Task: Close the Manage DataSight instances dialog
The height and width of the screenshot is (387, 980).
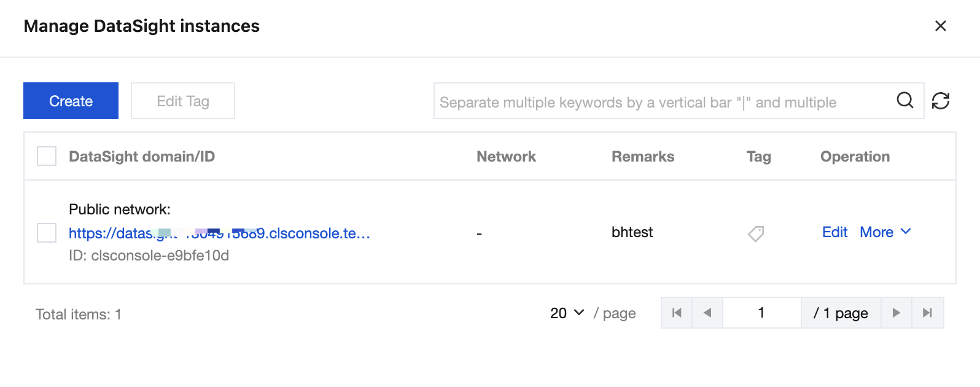Action: (x=940, y=26)
